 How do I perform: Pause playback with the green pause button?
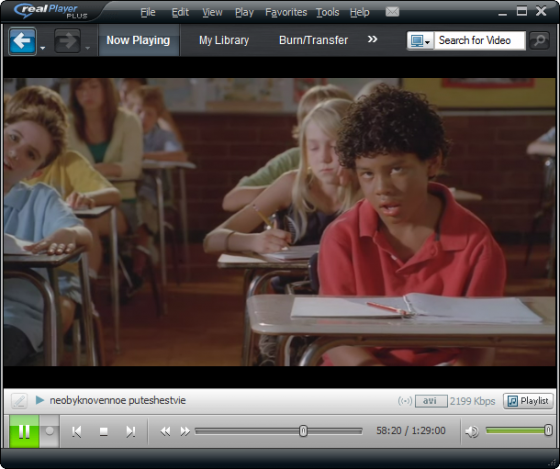pyautogui.click(x=24, y=431)
